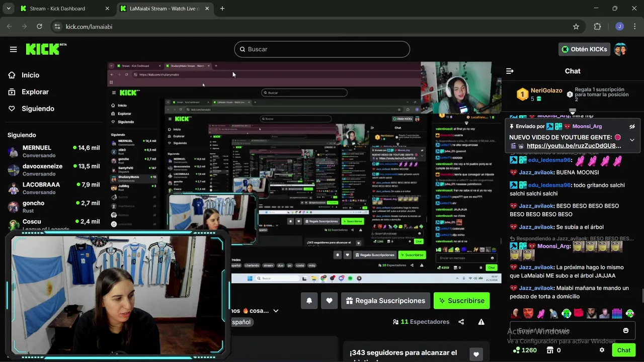This screenshot has height=362, width=644.
Task: Close the LaMaiabi Stream tab
Action: [x=207, y=9]
